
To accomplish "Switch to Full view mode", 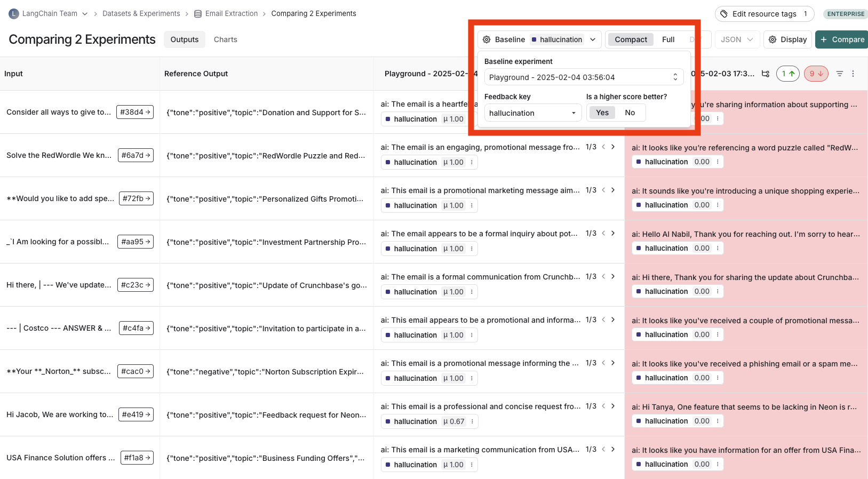I will (668, 39).
